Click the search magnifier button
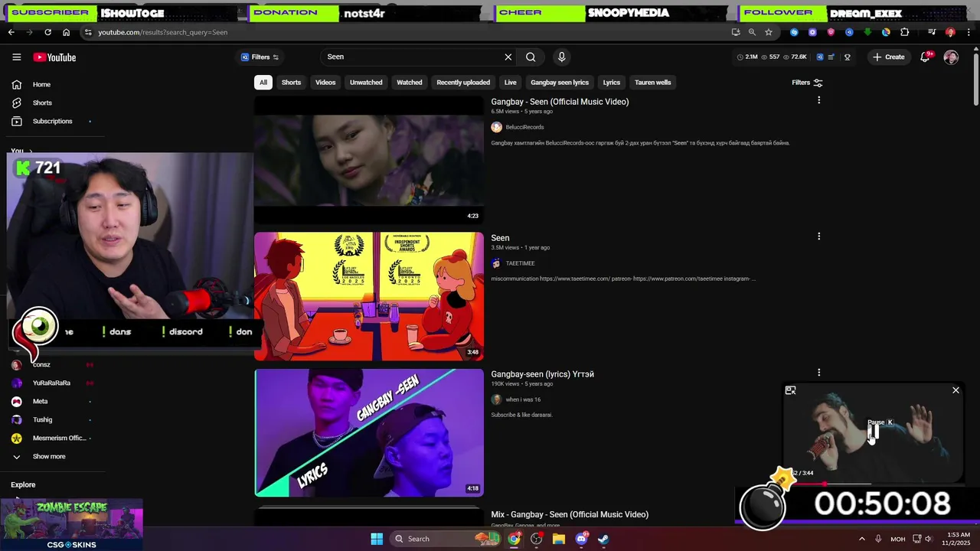 click(531, 57)
